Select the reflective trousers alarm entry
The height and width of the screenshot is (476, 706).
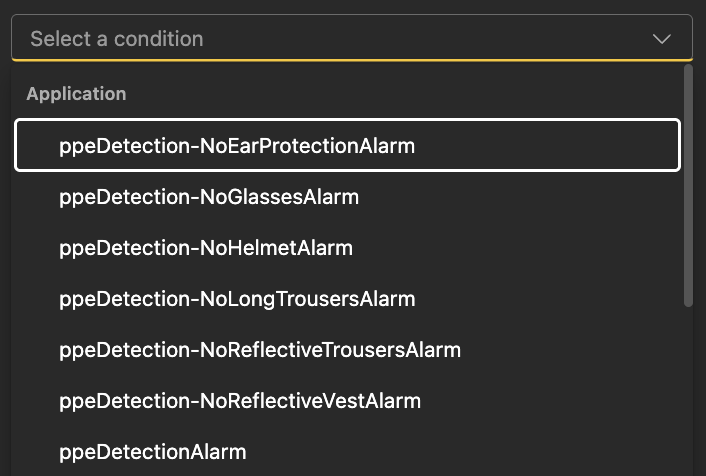[260, 350]
